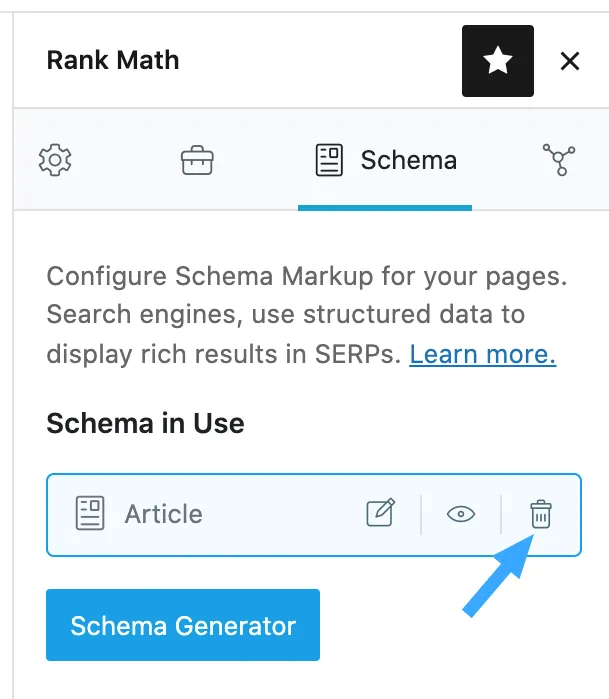Screen dimensions: 609x699
Task: Click the Rank Math panel title
Action: tap(113, 62)
